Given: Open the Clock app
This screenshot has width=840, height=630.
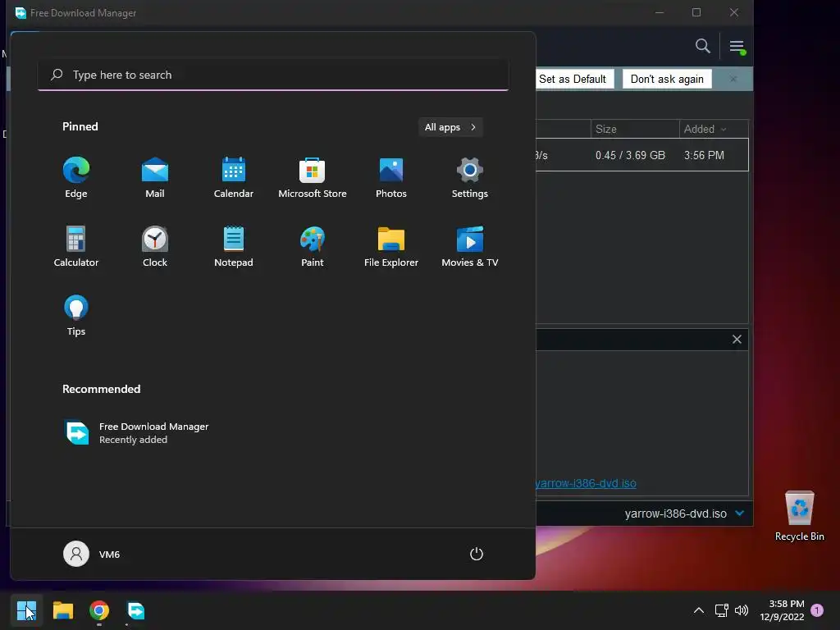Looking at the screenshot, I should click(x=155, y=246).
